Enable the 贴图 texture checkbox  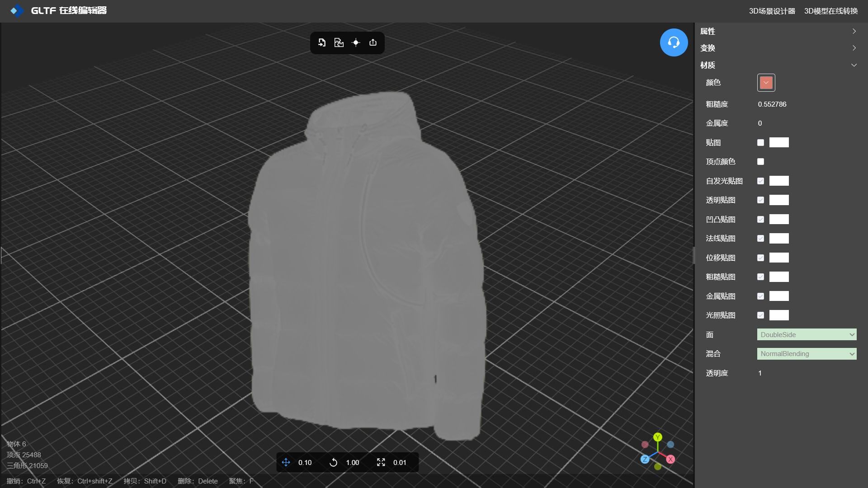click(x=760, y=143)
